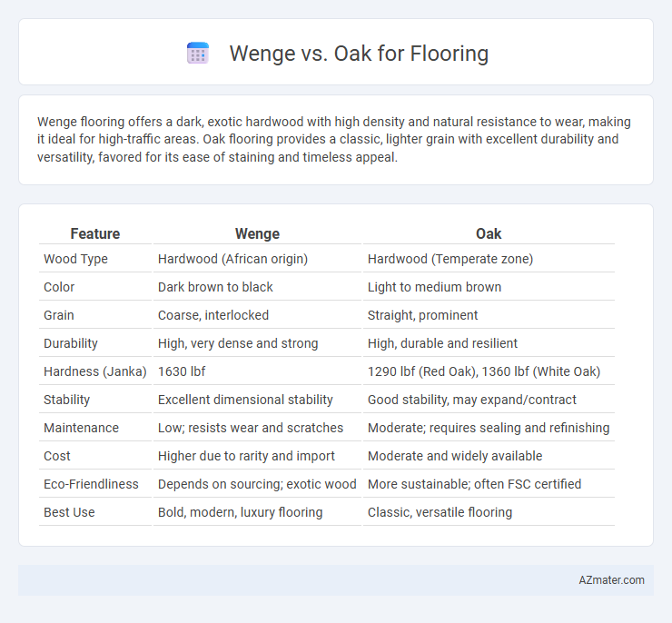
Task: Select the 'Wood Type' row label
Action: coord(76,259)
